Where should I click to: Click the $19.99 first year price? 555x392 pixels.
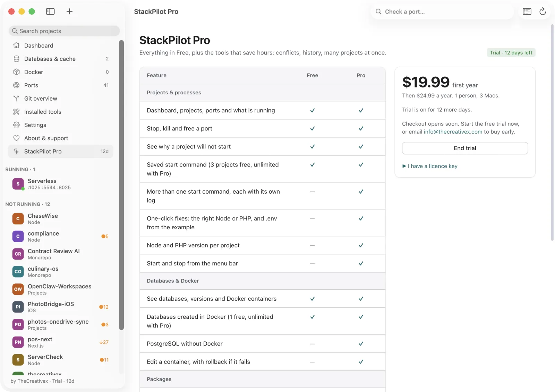pyautogui.click(x=440, y=83)
